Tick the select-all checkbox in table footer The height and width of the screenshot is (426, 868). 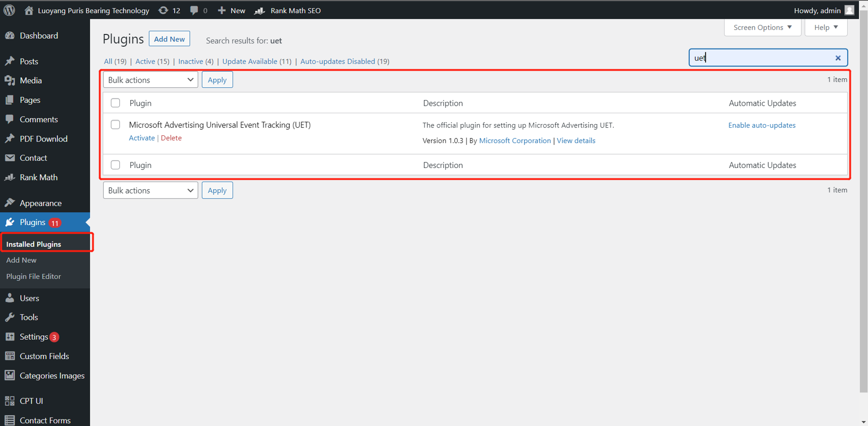point(115,165)
